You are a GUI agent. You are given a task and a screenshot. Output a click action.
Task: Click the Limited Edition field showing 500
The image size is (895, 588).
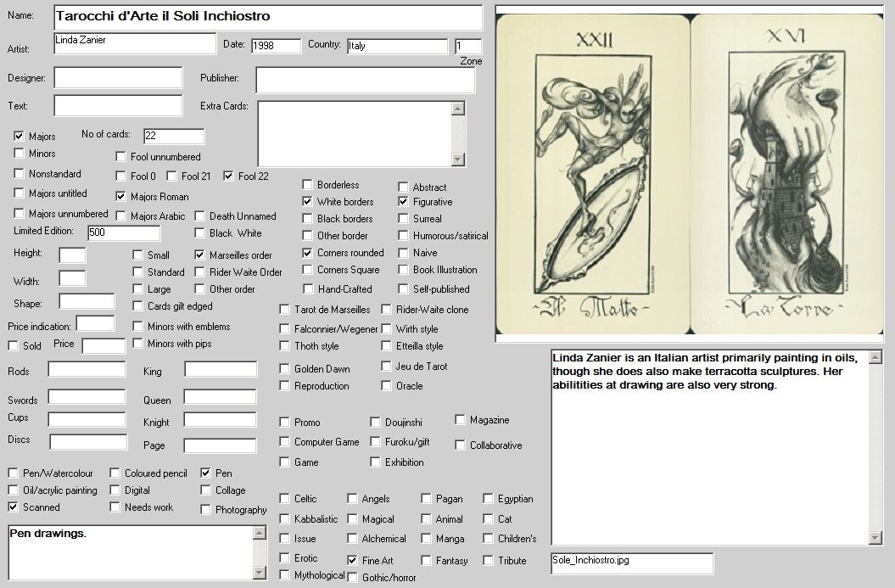(x=123, y=233)
